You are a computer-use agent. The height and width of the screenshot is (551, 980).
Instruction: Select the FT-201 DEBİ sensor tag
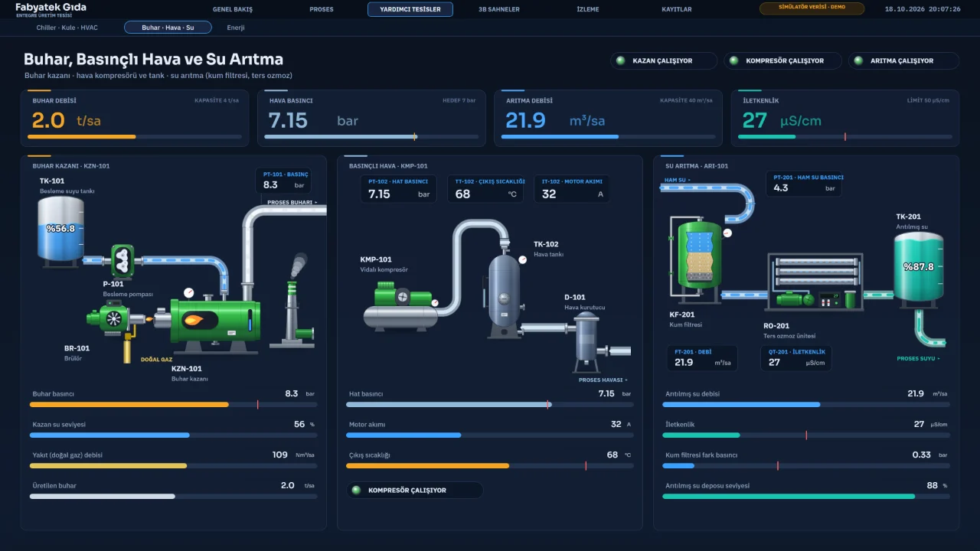point(702,358)
